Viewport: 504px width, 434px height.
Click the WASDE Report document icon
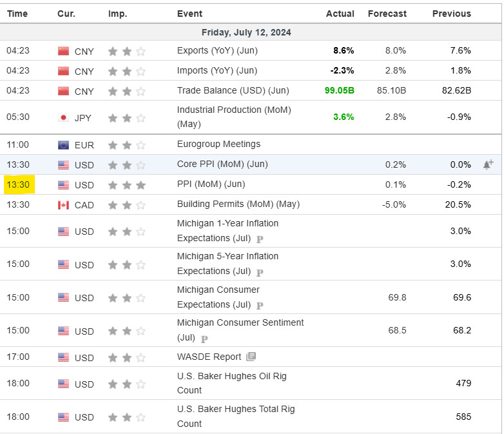point(251,357)
